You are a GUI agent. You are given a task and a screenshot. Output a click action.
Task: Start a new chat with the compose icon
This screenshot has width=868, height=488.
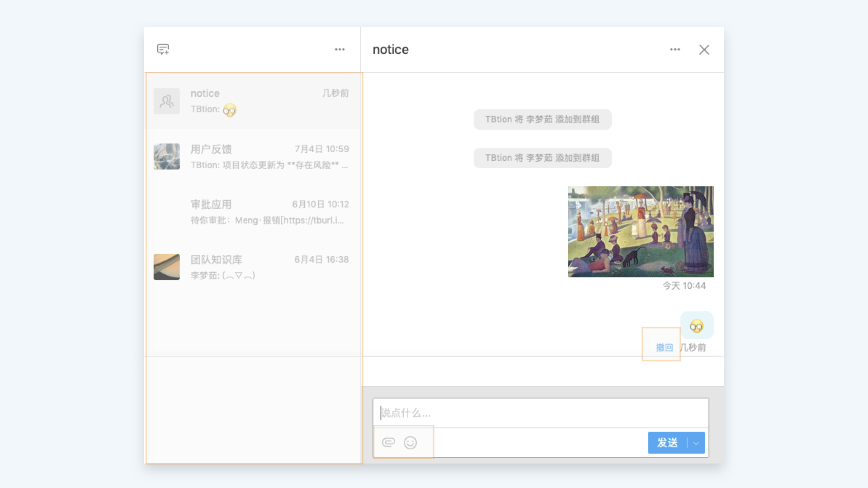point(163,49)
